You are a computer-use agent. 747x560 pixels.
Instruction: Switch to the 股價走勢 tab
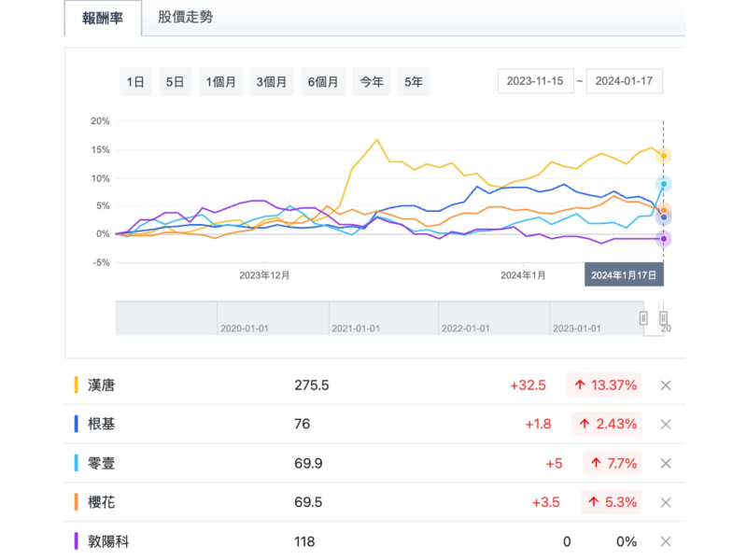[x=185, y=18]
